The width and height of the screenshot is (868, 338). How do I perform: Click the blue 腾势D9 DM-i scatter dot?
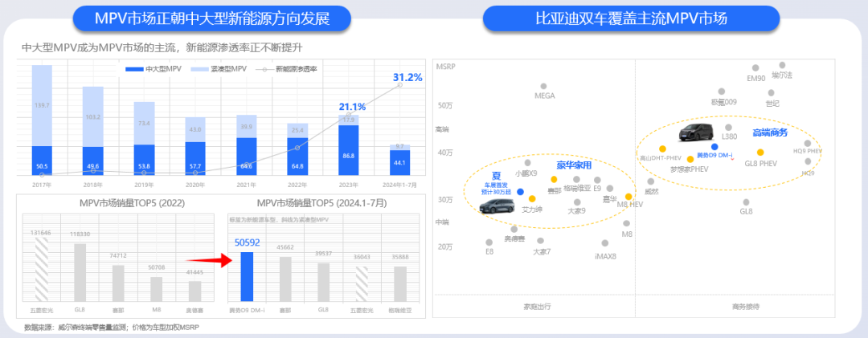click(714, 147)
